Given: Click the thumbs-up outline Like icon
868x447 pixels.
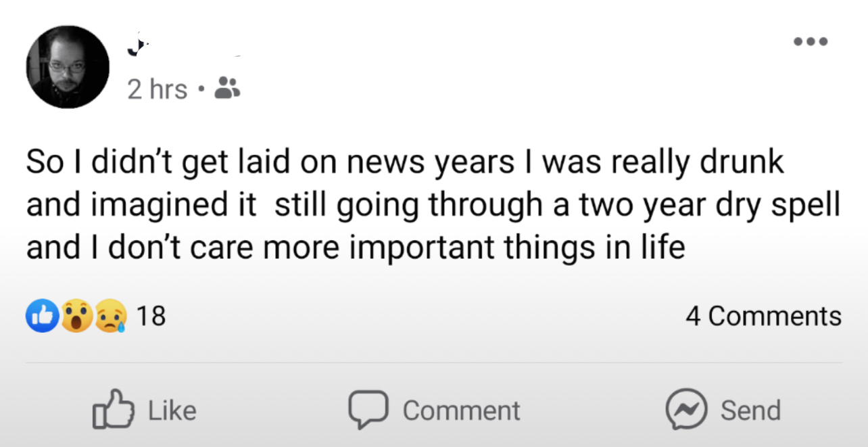Looking at the screenshot, I should click(x=113, y=409).
